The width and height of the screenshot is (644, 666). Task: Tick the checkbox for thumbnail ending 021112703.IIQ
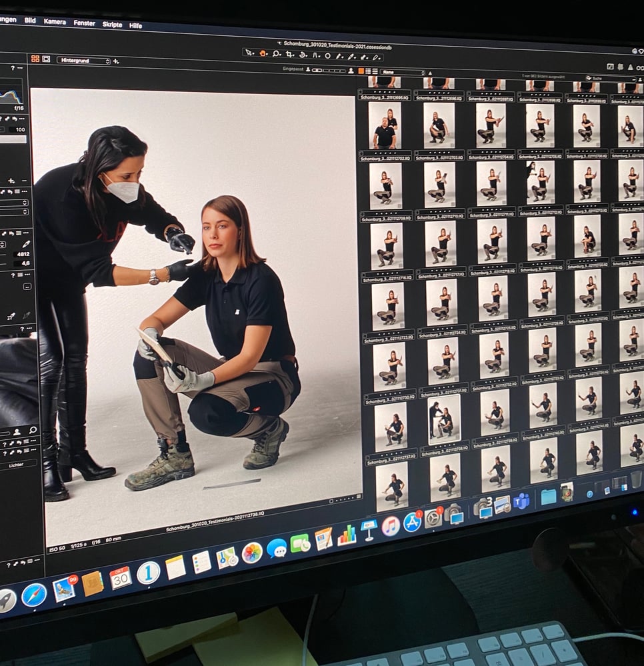coord(416,152)
